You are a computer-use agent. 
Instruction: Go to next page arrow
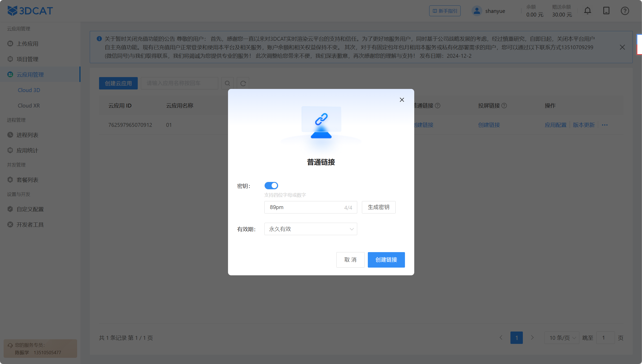pyautogui.click(x=532, y=338)
